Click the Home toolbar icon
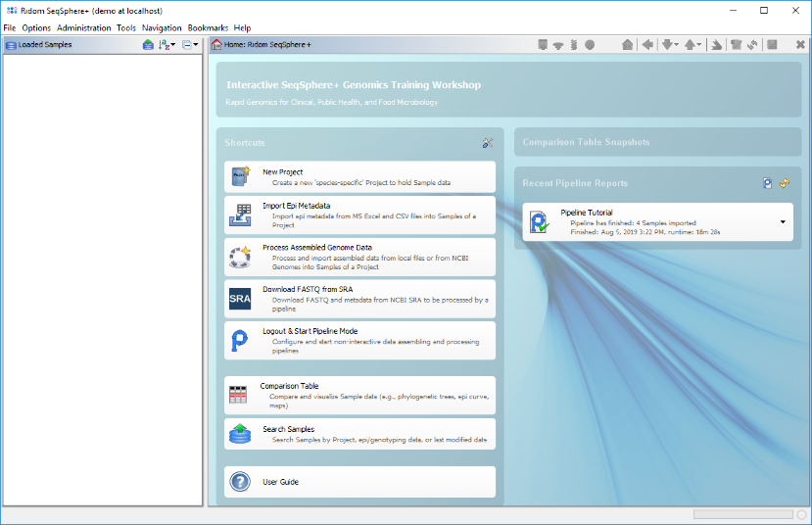Screen dimensions: 812x525 (x=627, y=45)
